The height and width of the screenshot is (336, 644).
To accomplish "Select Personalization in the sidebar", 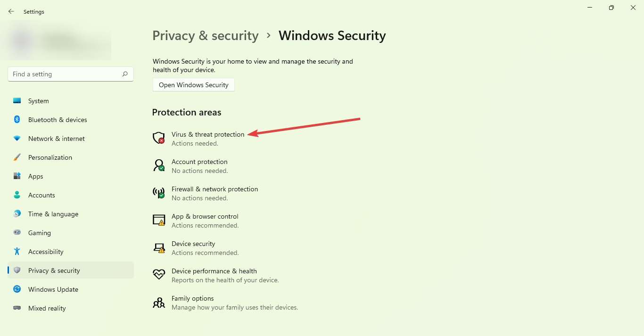I will pyautogui.click(x=50, y=157).
